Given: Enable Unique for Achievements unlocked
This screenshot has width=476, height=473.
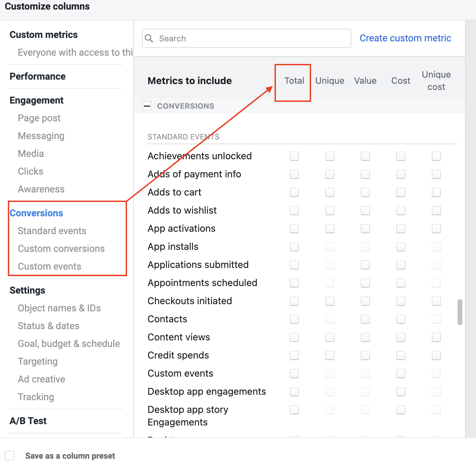Looking at the screenshot, I should (330, 156).
